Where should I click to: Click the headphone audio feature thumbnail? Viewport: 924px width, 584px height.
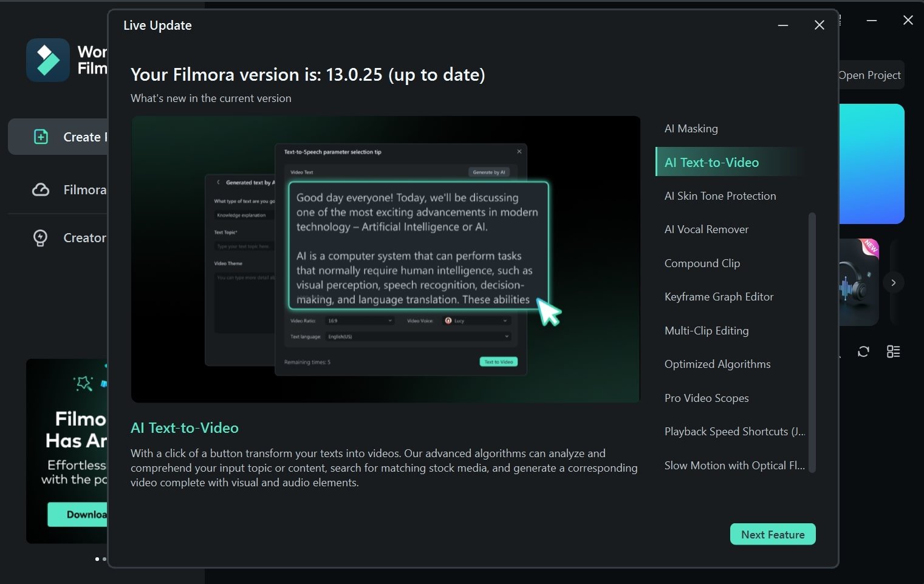[x=859, y=282]
